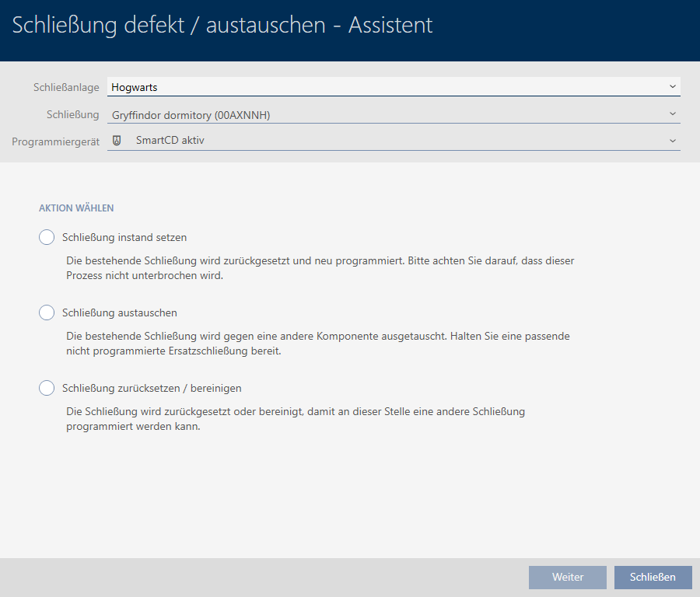Open the Schließung dropdown chevron

(672, 114)
